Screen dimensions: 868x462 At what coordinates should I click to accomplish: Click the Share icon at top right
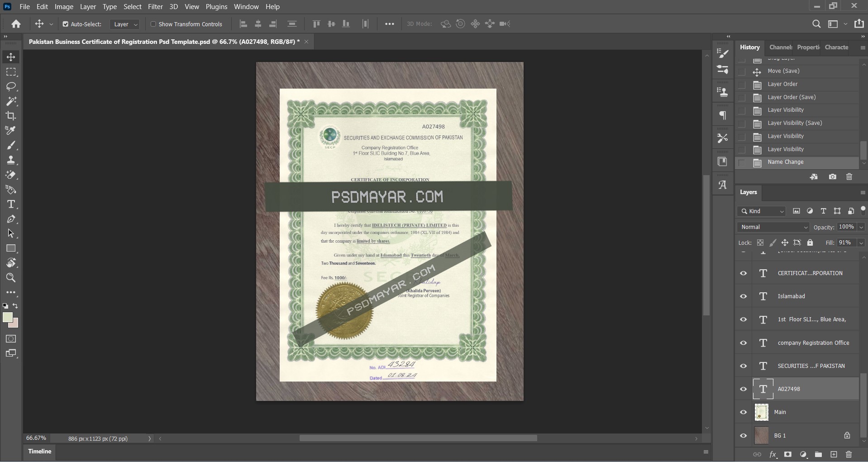[x=859, y=24]
